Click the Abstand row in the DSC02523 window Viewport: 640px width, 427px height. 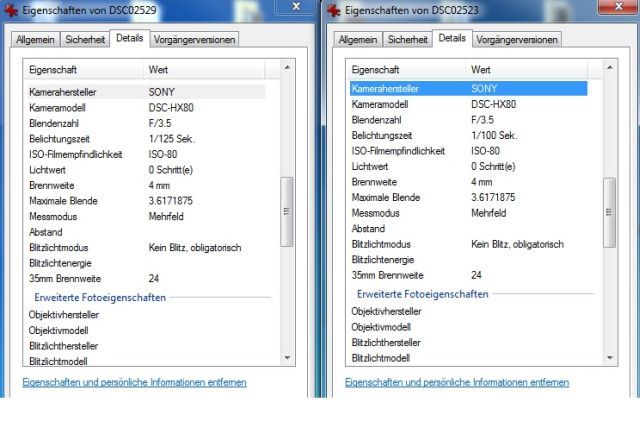click(469, 229)
